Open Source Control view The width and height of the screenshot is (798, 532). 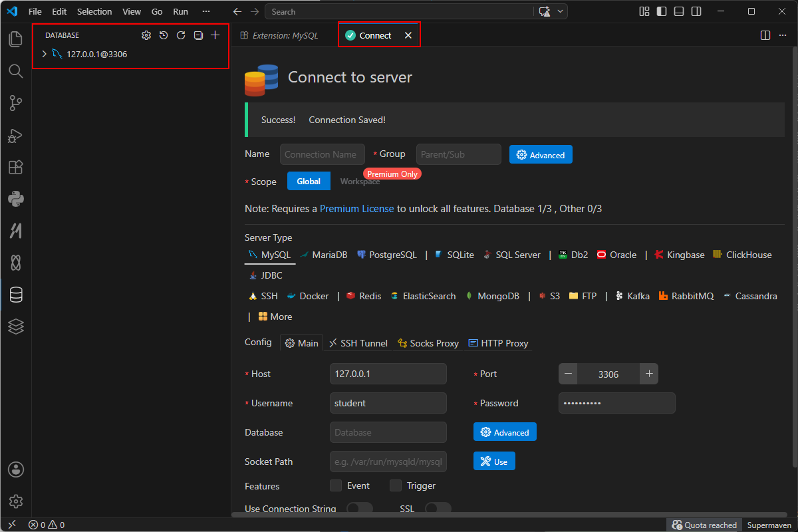(x=16, y=102)
